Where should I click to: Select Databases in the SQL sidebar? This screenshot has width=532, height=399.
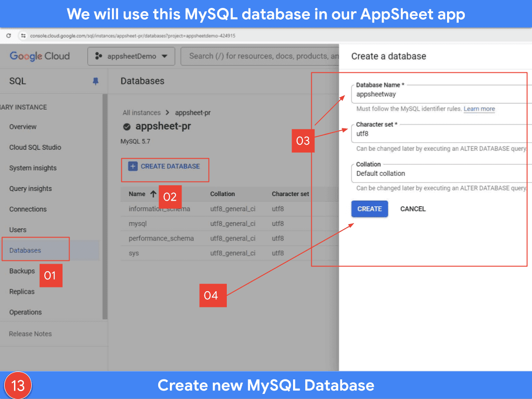tap(25, 250)
